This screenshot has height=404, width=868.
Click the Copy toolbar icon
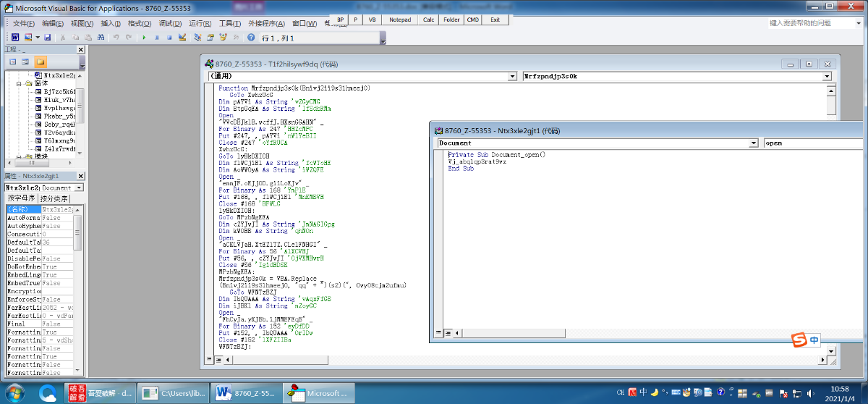tap(76, 37)
